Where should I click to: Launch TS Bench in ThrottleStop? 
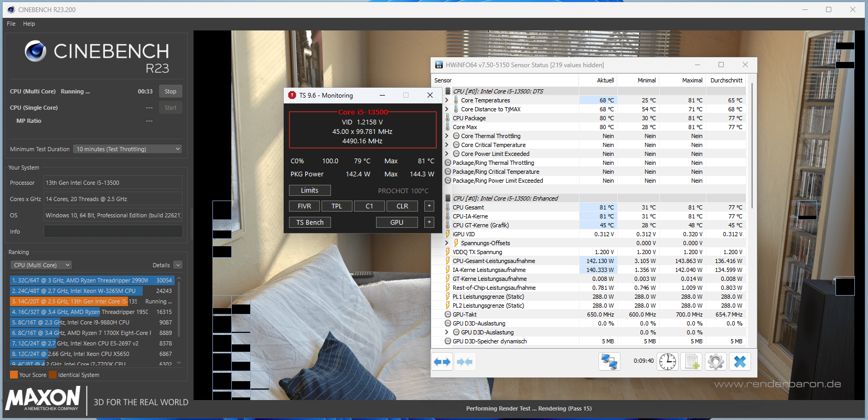310,222
